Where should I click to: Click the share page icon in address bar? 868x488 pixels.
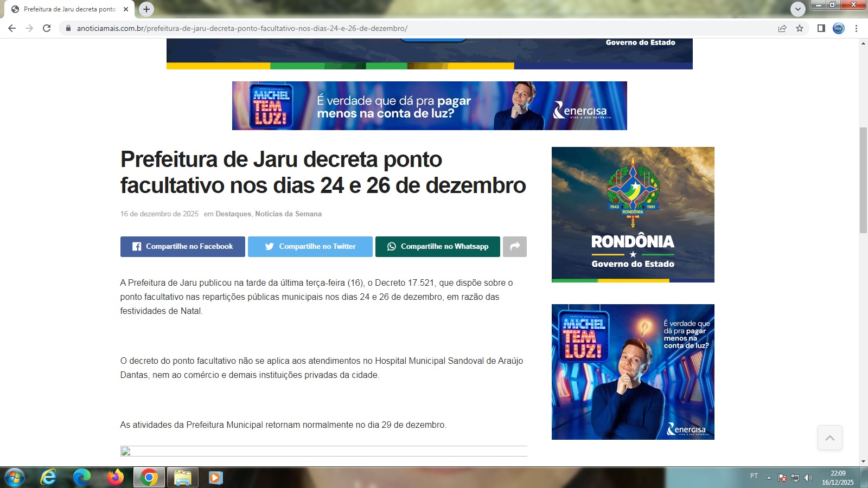pyautogui.click(x=782, y=28)
